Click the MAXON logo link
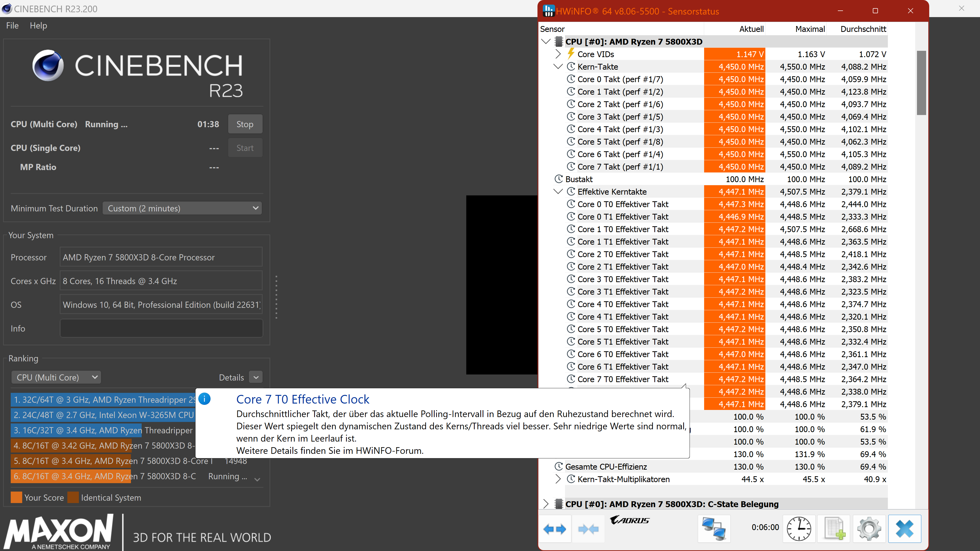980x551 pixels. pyautogui.click(x=59, y=532)
